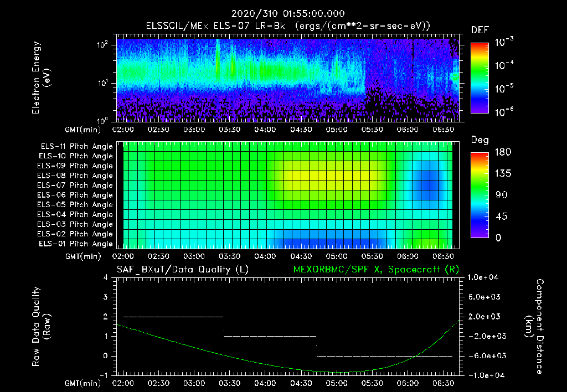Click the 180 value on the Deg scale
Viewport: 567px width, 392px height.
point(503,152)
